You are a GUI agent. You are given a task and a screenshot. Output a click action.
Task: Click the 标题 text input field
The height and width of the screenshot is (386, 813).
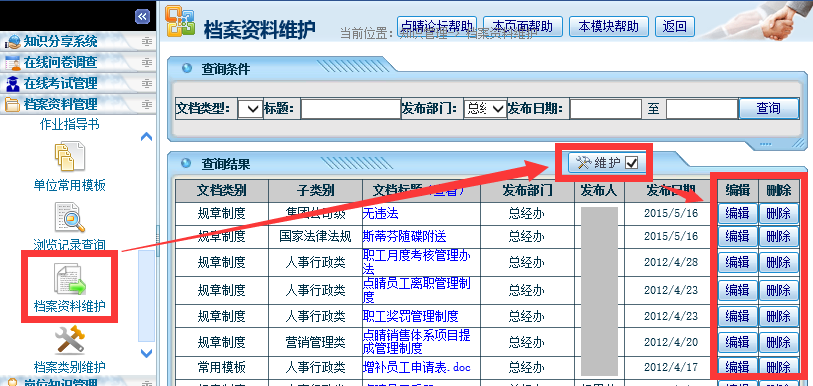coord(351,109)
